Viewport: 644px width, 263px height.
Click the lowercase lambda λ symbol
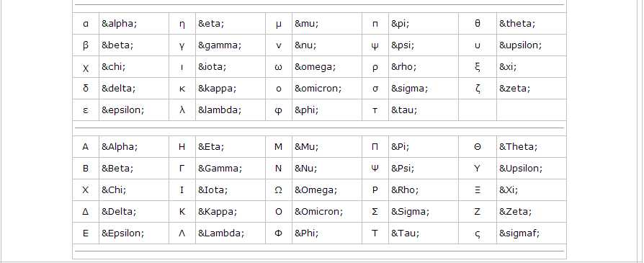[x=182, y=110]
